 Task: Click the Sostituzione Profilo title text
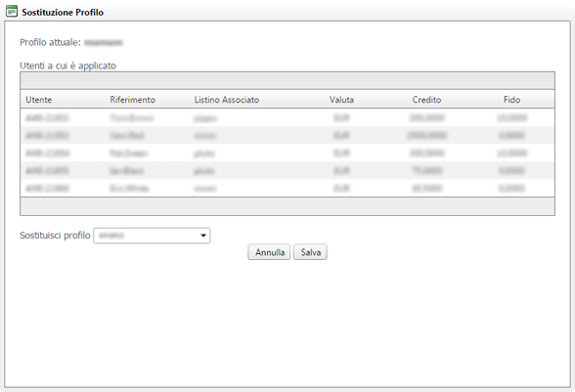(x=63, y=13)
